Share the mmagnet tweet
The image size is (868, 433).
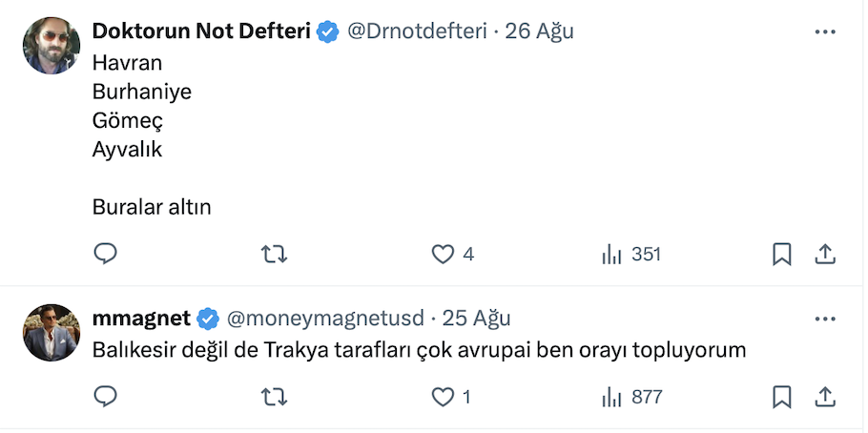tap(825, 396)
